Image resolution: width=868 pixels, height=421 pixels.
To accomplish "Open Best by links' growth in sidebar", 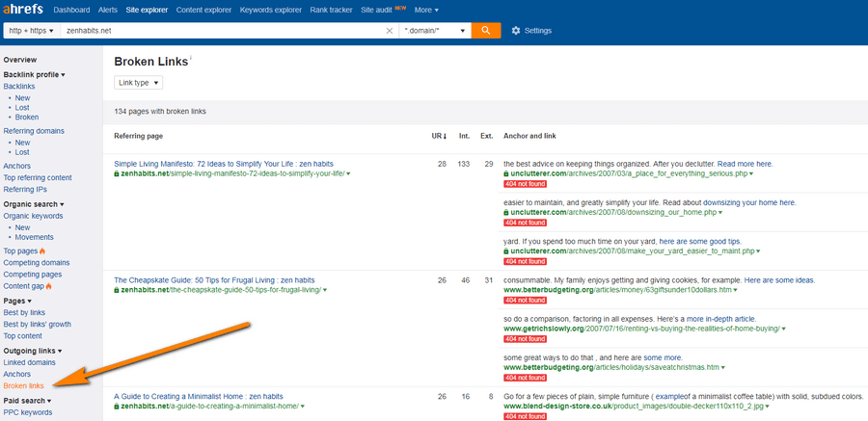I will point(37,325).
